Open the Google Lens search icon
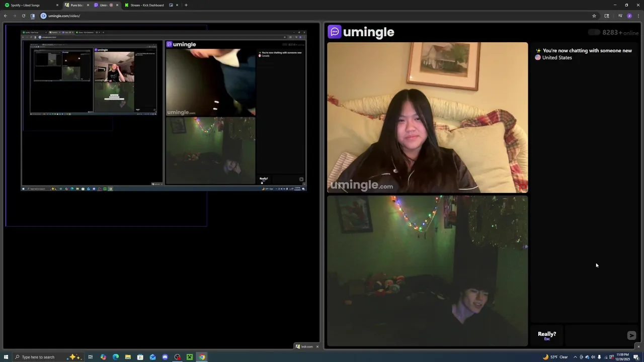 (607, 16)
